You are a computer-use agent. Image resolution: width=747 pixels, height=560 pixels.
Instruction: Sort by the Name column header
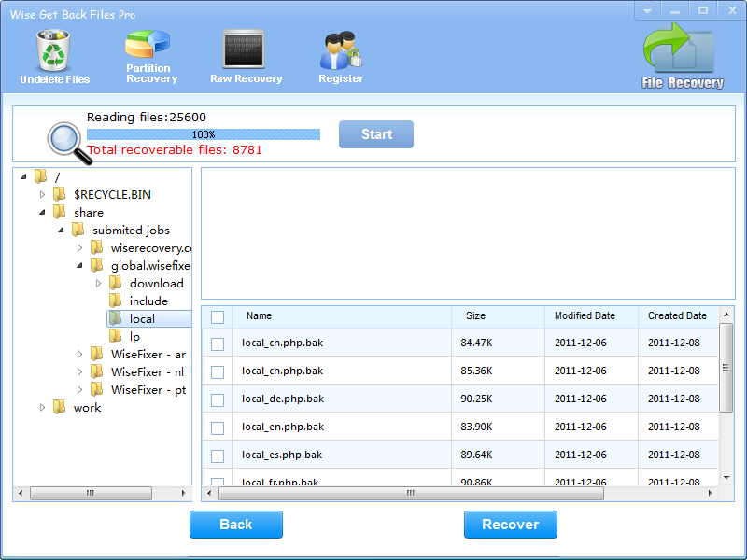pyautogui.click(x=342, y=316)
